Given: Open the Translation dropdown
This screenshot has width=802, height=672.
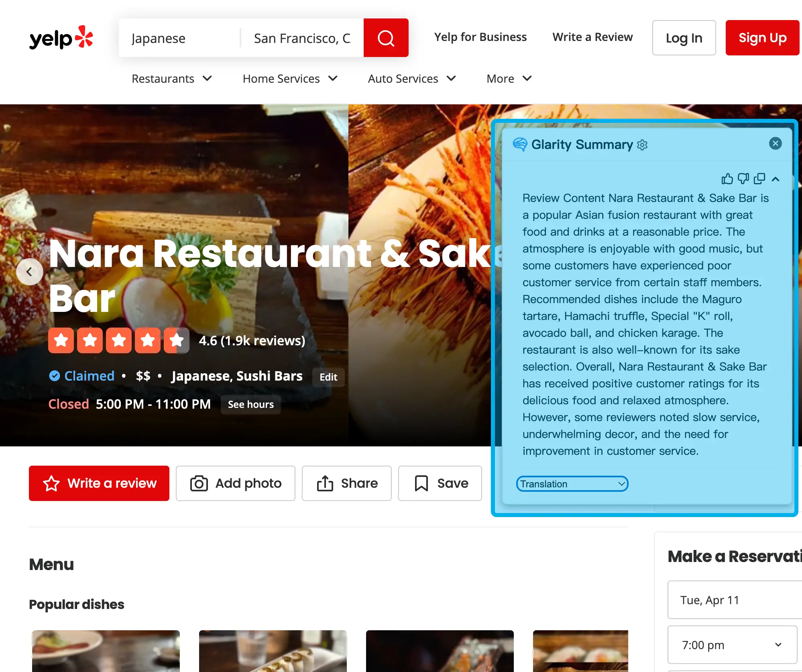Looking at the screenshot, I should pyautogui.click(x=572, y=484).
